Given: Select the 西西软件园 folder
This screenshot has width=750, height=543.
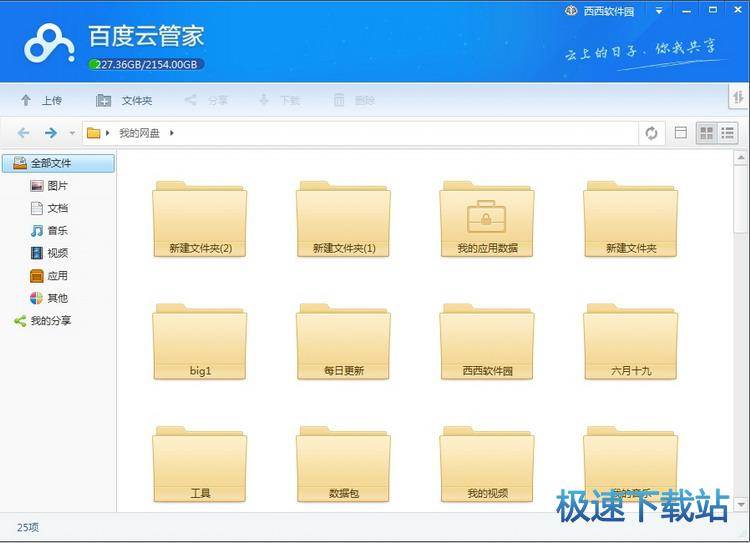Looking at the screenshot, I should [x=487, y=342].
